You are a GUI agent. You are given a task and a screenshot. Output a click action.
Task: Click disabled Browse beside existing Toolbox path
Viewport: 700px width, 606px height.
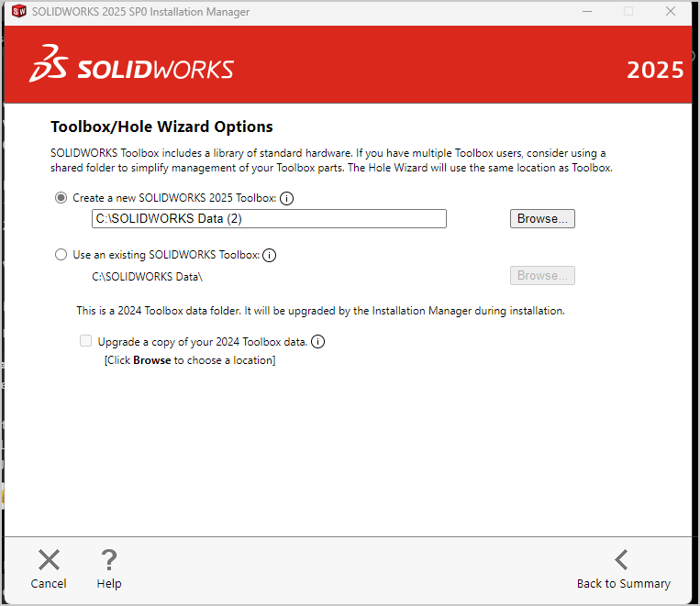pyautogui.click(x=542, y=275)
